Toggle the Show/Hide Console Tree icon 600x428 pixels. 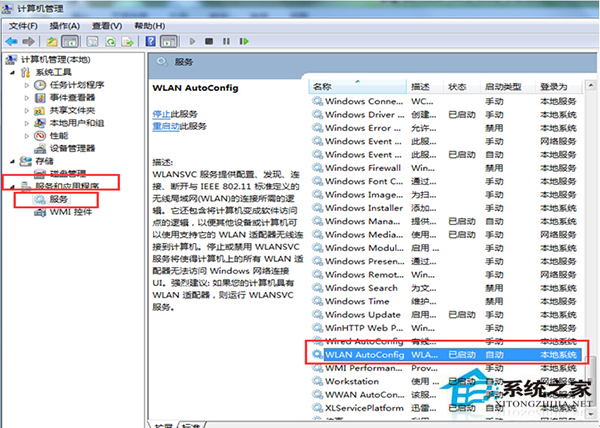pyautogui.click(x=70, y=41)
